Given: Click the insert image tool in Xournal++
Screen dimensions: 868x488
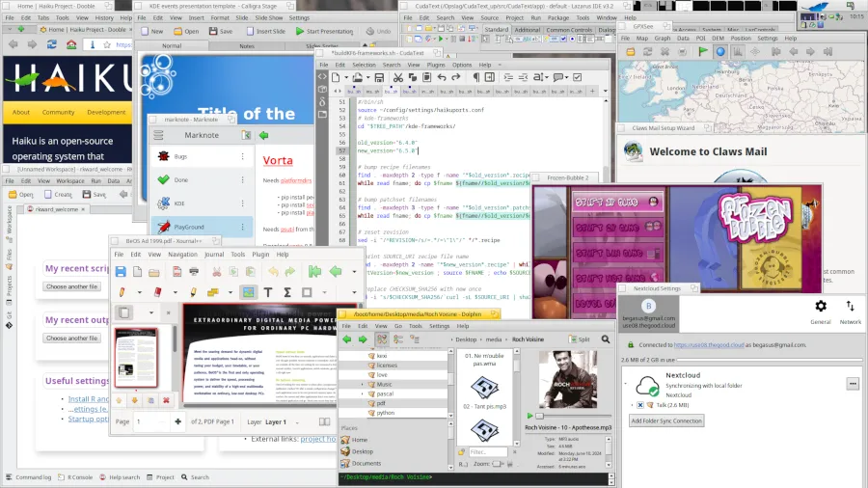Looking at the screenshot, I should tap(248, 291).
